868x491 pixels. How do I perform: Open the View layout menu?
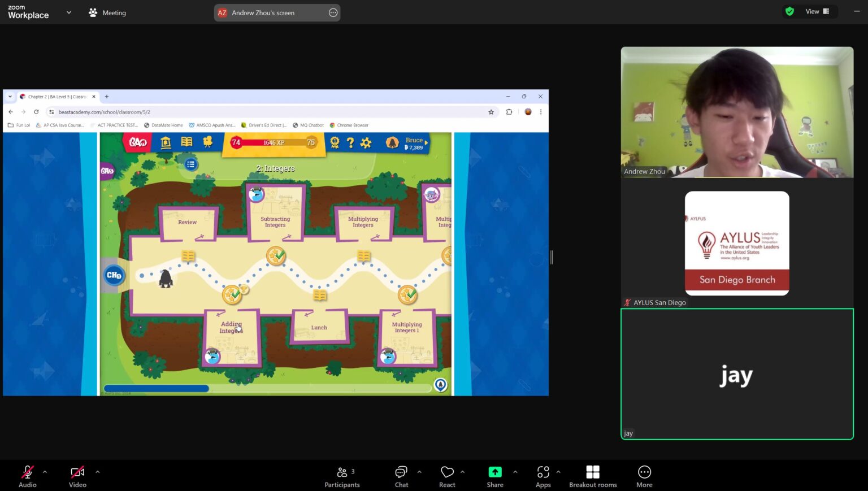[x=818, y=11]
